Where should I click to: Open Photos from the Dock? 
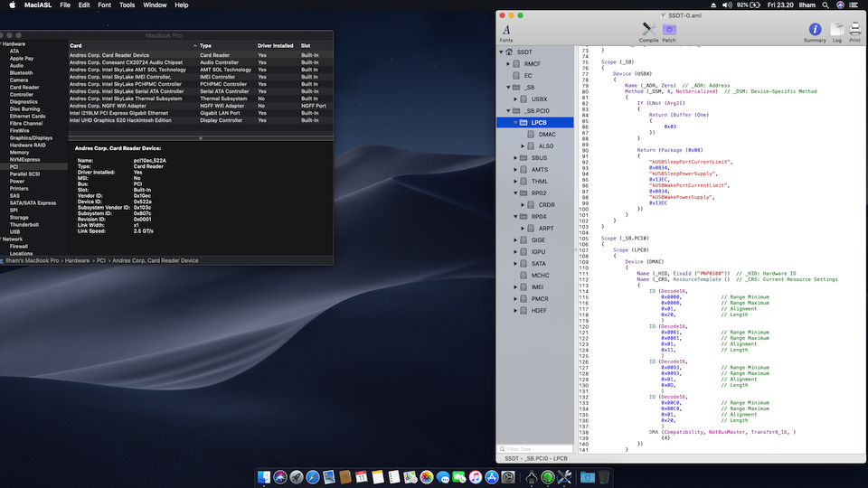click(x=426, y=477)
